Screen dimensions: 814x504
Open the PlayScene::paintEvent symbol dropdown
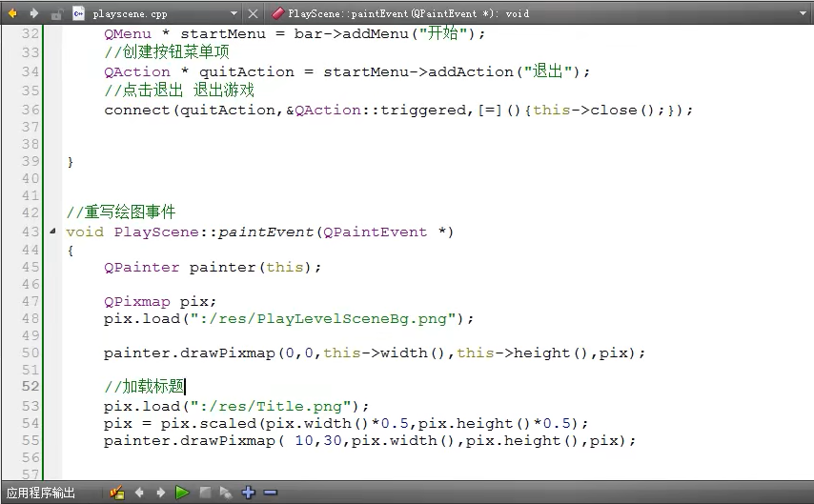click(803, 13)
